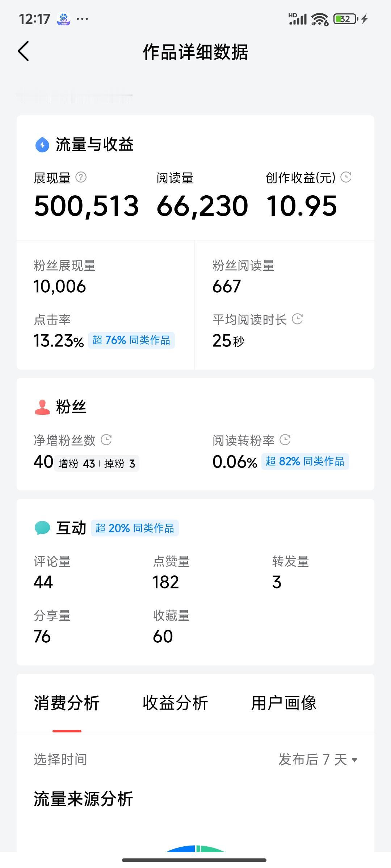Tap the 超 82% 同类作品 badge
391x868 pixels.
point(305,461)
